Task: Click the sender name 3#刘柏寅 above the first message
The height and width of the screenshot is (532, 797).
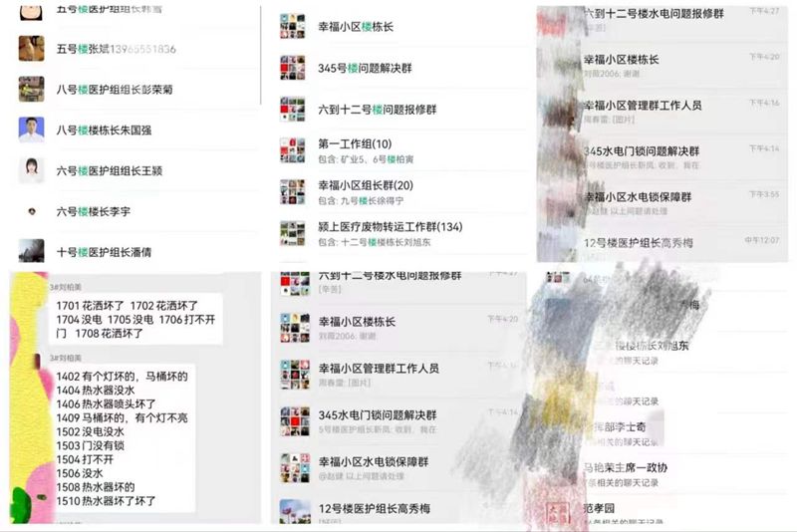Action: point(66,287)
